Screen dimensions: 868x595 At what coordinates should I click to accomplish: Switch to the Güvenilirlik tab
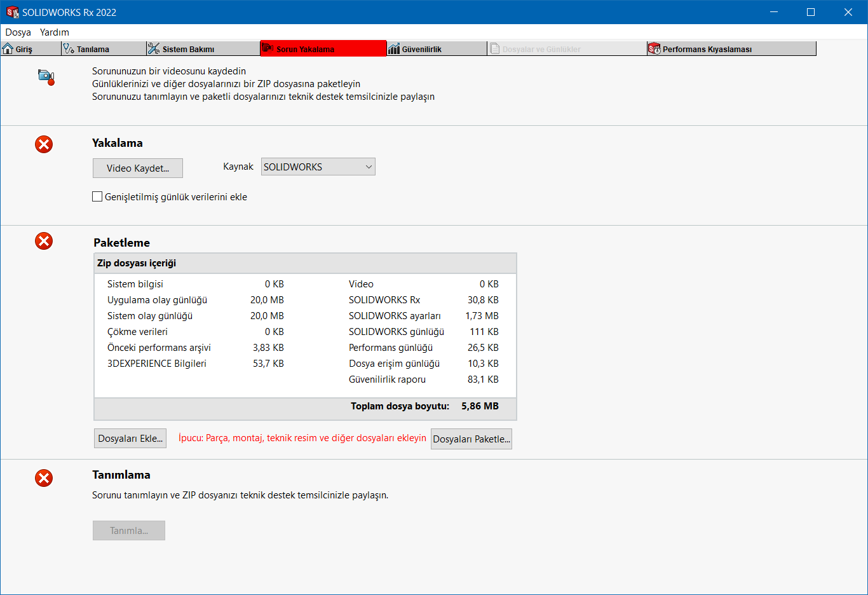click(x=437, y=48)
